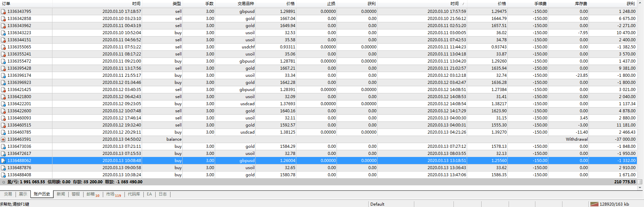Click the order icon for 1336488408
The image size is (644, 207).
point(3,175)
